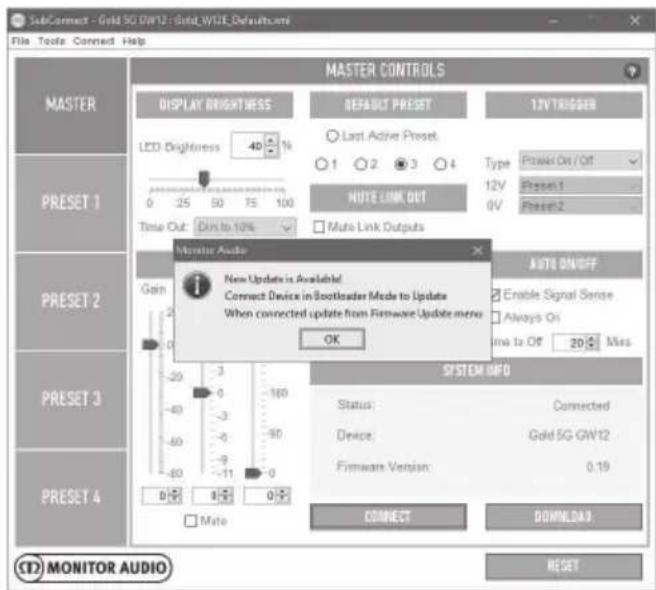Switch to the PRESET 2 tab
The image size is (656, 590).
(x=71, y=301)
